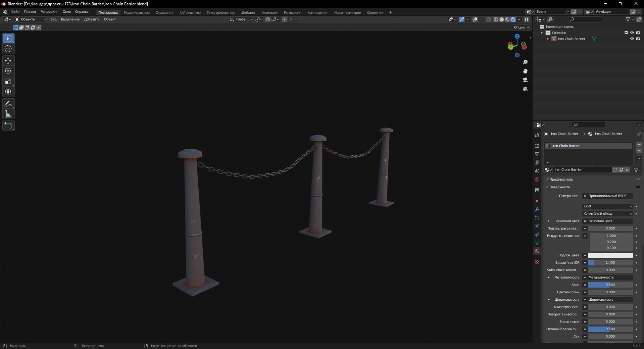This screenshot has width=644, height=349.
Task: Expand the Предпросмотр panel
Action: pos(561,180)
